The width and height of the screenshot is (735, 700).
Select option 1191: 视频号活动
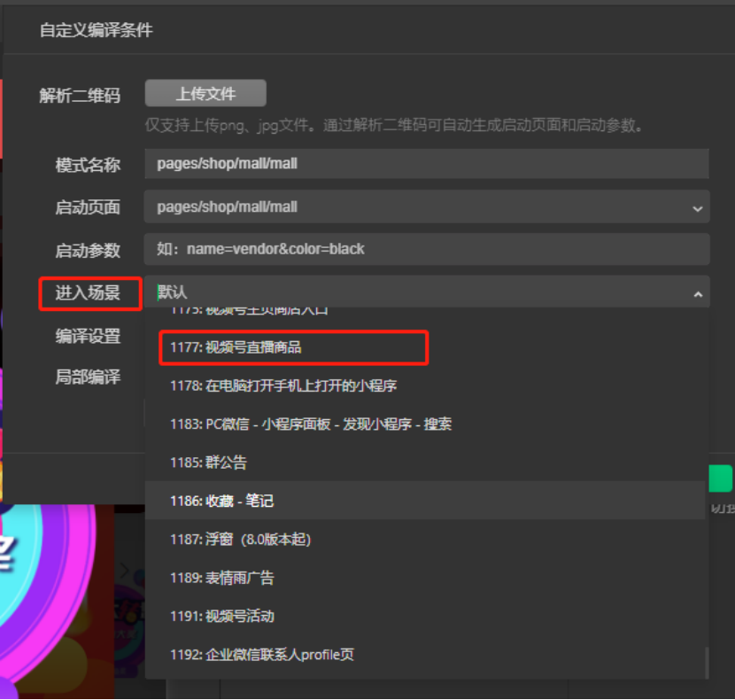[424, 616]
